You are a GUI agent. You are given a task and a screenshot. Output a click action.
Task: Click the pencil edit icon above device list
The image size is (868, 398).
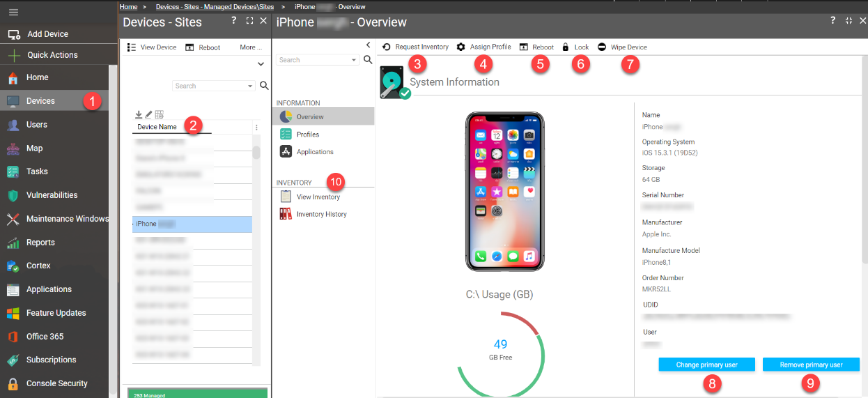pos(148,114)
